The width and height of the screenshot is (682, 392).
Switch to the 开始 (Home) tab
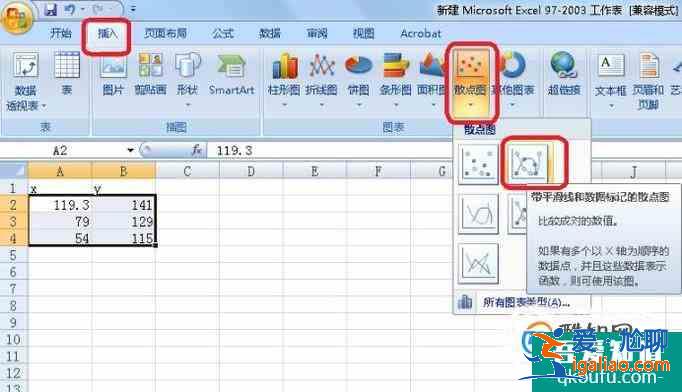60,33
